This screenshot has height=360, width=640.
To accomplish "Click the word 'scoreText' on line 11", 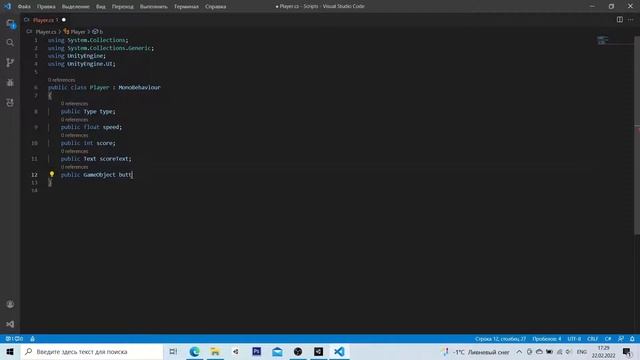I will pyautogui.click(x=114, y=159).
